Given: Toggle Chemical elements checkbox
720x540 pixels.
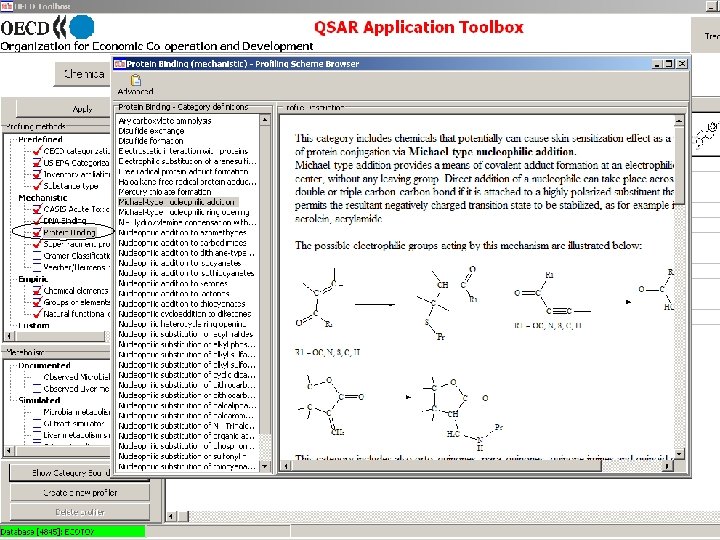Looking at the screenshot, I should click(x=37, y=291).
